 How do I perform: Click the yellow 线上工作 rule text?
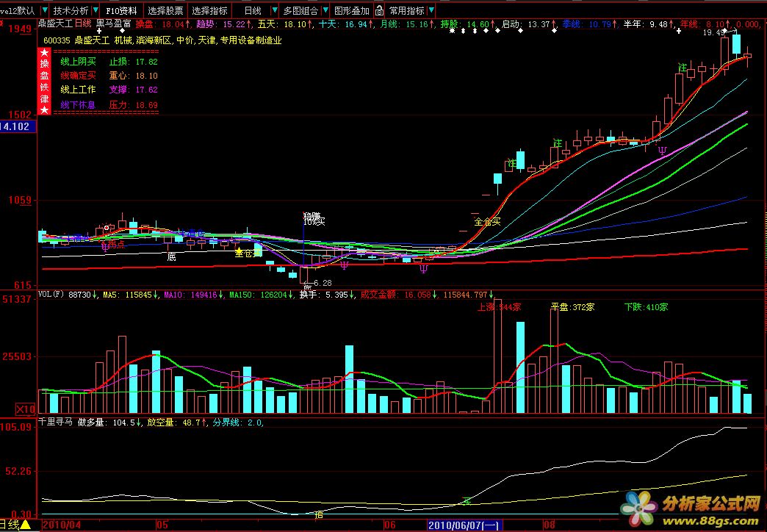[x=79, y=90]
